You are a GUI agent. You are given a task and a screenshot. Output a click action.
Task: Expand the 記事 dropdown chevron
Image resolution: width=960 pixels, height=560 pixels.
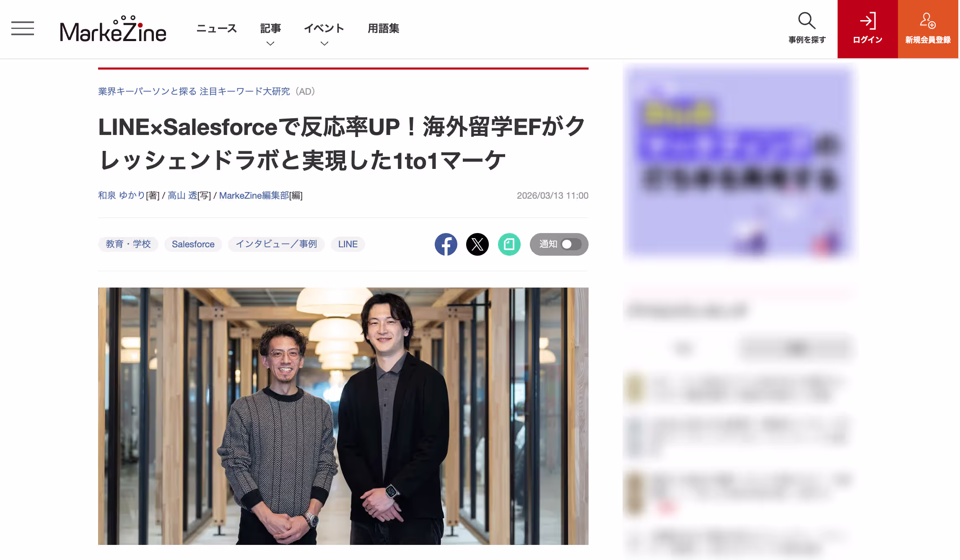coord(270,43)
